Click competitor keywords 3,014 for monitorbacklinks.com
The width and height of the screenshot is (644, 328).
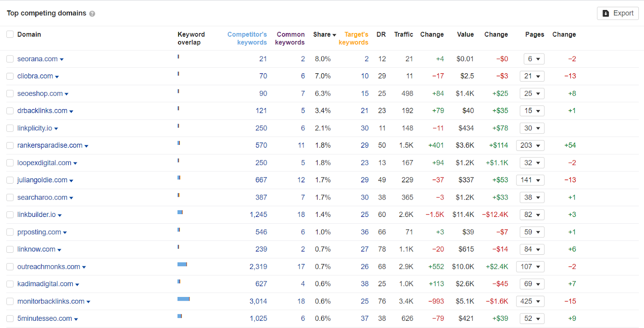(x=258, y=301)
